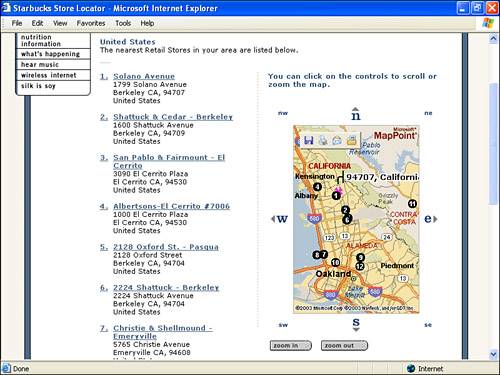Select store marker 10 on the map

click(335, 263)
